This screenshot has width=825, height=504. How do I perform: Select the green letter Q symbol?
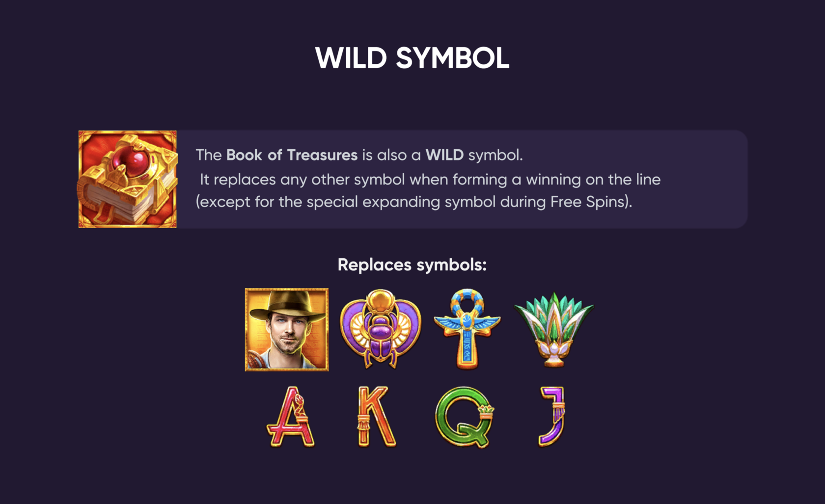[465, 417]
